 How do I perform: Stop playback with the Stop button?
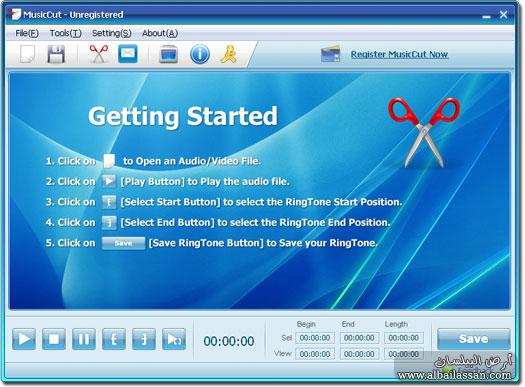tap(54, 339)
